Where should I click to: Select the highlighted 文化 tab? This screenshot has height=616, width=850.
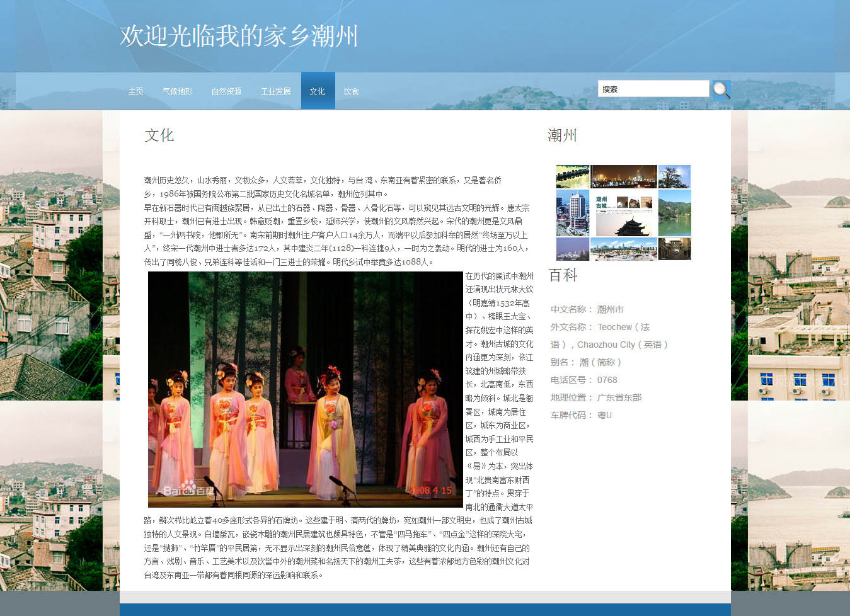coord(318,91)
